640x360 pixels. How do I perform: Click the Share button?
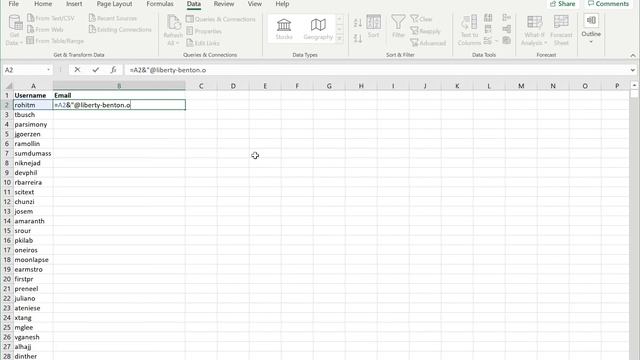point(562,4)
